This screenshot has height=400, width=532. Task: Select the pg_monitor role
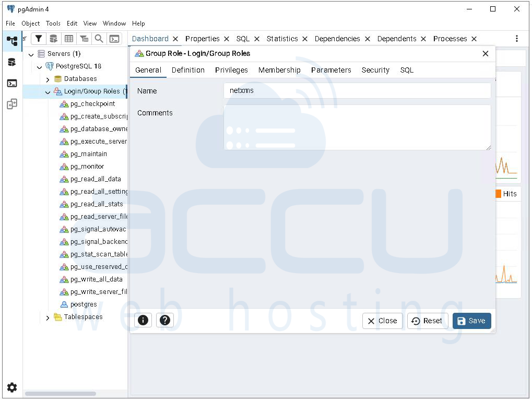pos(87,167)
